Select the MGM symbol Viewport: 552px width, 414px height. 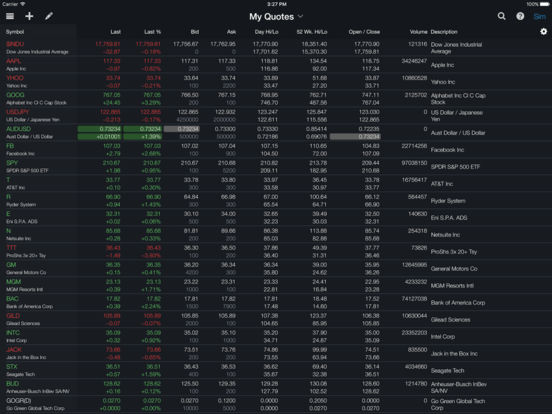pyautogui.click(x=14, y=282)
